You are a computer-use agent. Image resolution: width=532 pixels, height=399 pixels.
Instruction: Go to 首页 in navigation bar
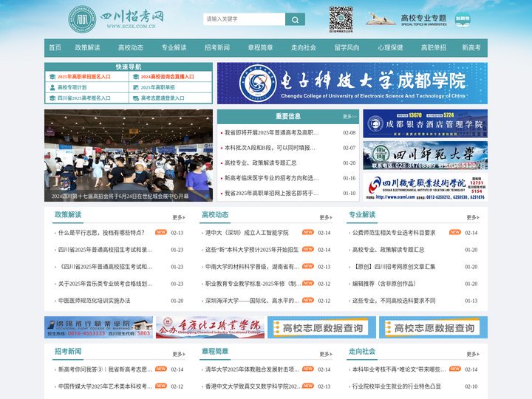(x=55, y=47)
